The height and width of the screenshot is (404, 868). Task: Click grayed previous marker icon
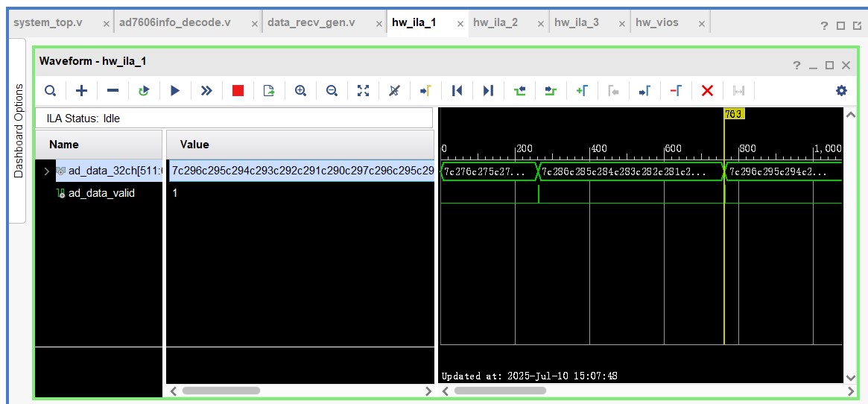point(612,91)
